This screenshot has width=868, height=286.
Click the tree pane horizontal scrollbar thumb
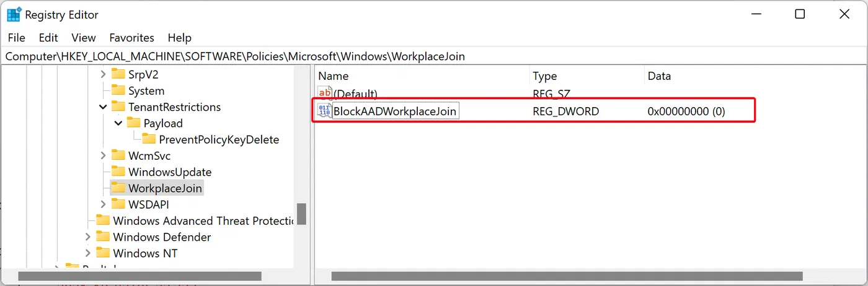140,276
